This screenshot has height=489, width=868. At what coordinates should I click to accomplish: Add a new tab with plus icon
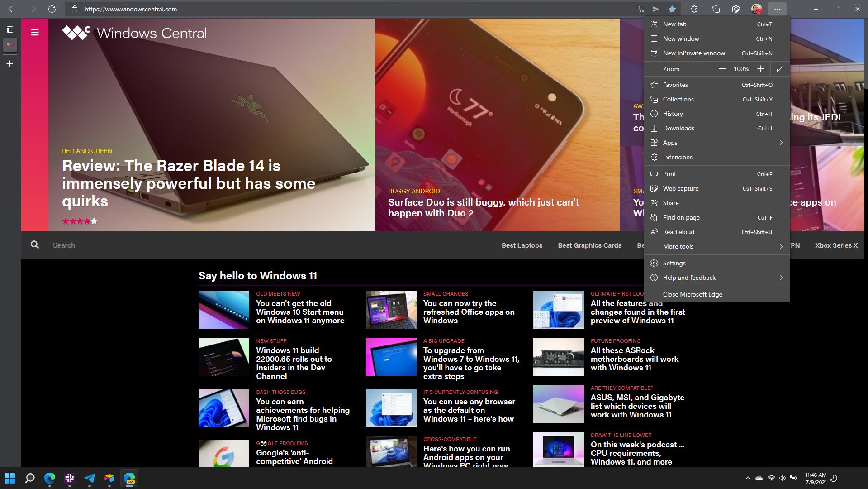(x=10, y=64)
